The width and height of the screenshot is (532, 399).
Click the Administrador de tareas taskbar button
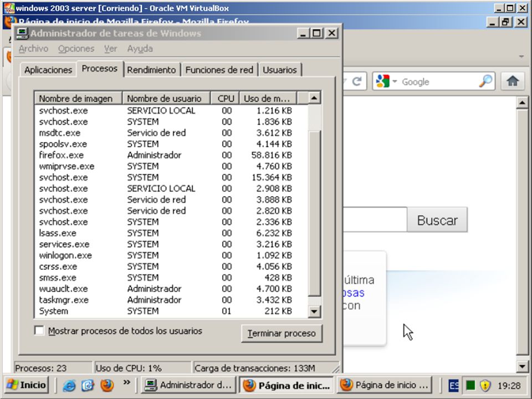point(188,385)
